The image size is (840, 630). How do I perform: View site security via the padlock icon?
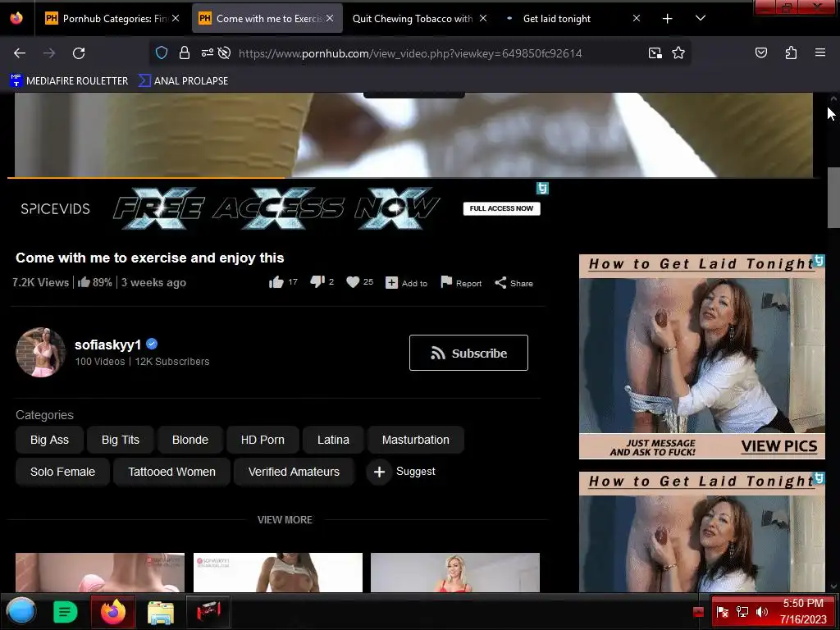pos(185,52)
